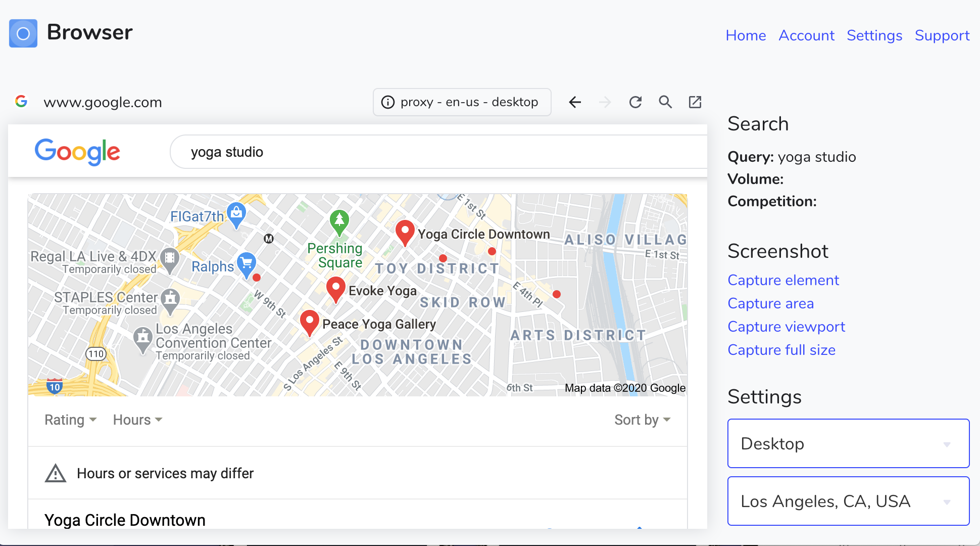Go back with the left arrow icon
This screenshot has width=980, height=546.
tap(575, 102)
